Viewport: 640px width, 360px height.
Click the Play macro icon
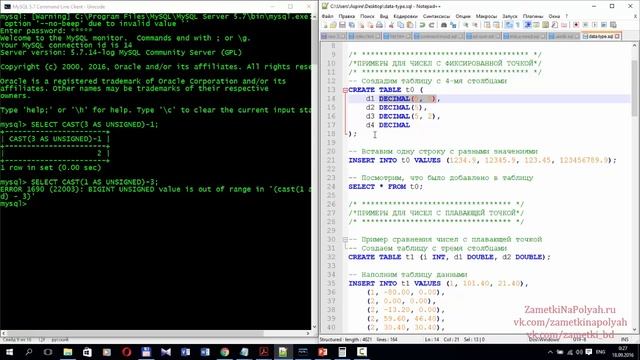pyautogui.click(x=594, y=25)
